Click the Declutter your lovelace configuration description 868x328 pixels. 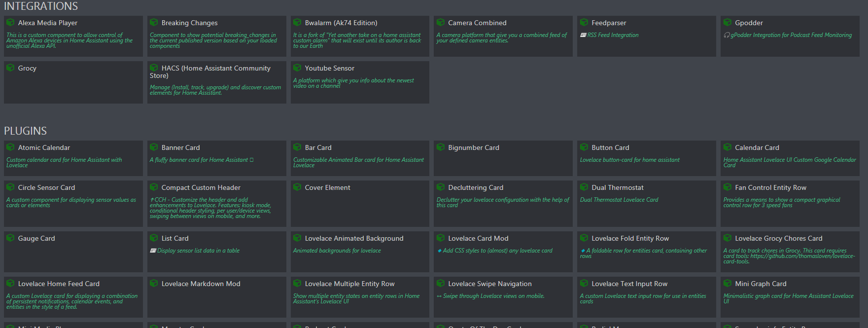503,202
